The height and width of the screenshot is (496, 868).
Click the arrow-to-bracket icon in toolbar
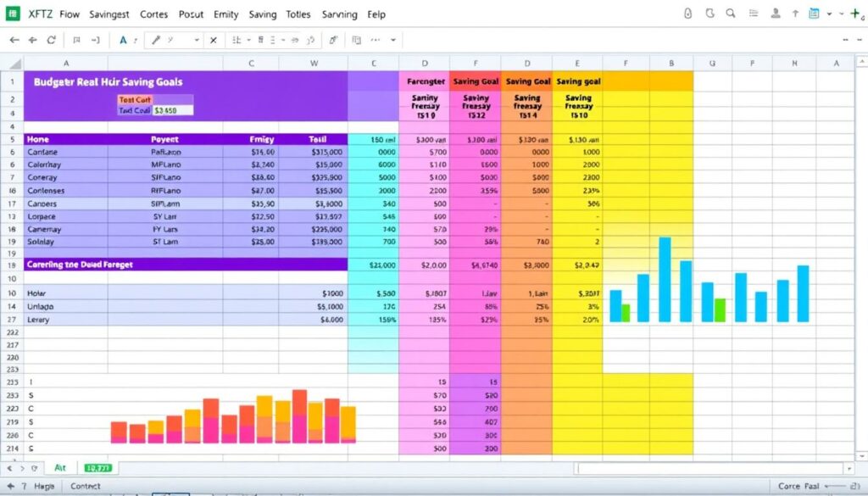coord(95,40)
